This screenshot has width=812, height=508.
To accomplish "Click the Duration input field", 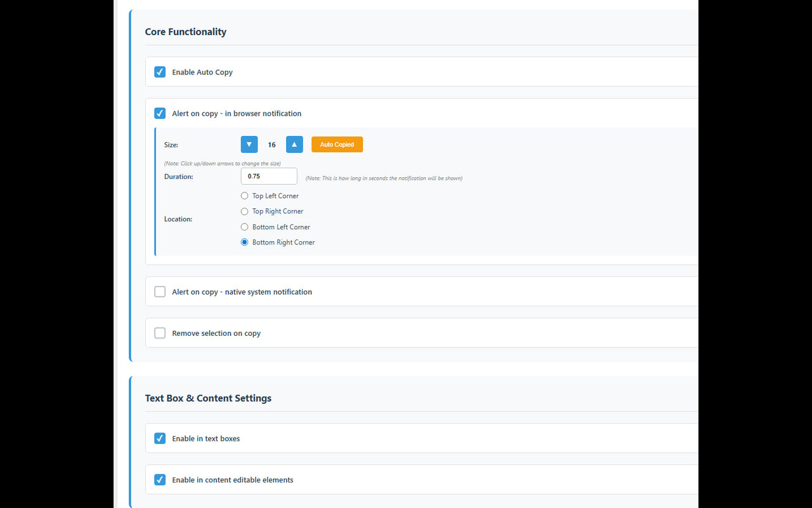I will point(269,176).
